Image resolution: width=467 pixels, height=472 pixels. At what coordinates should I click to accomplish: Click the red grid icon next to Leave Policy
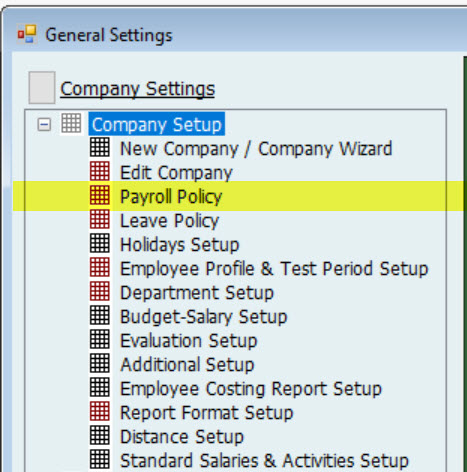100,219
